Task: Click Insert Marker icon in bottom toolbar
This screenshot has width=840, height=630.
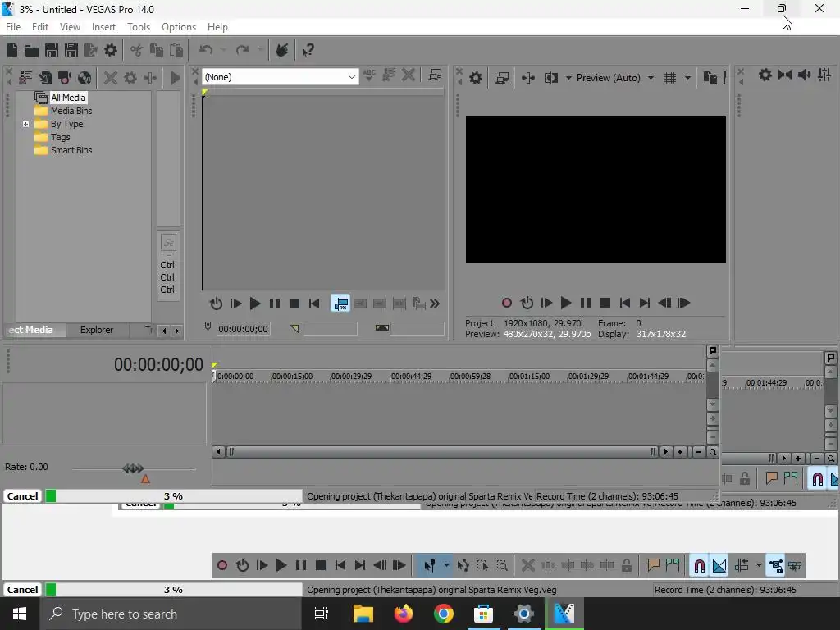Action: coord(653,565)
